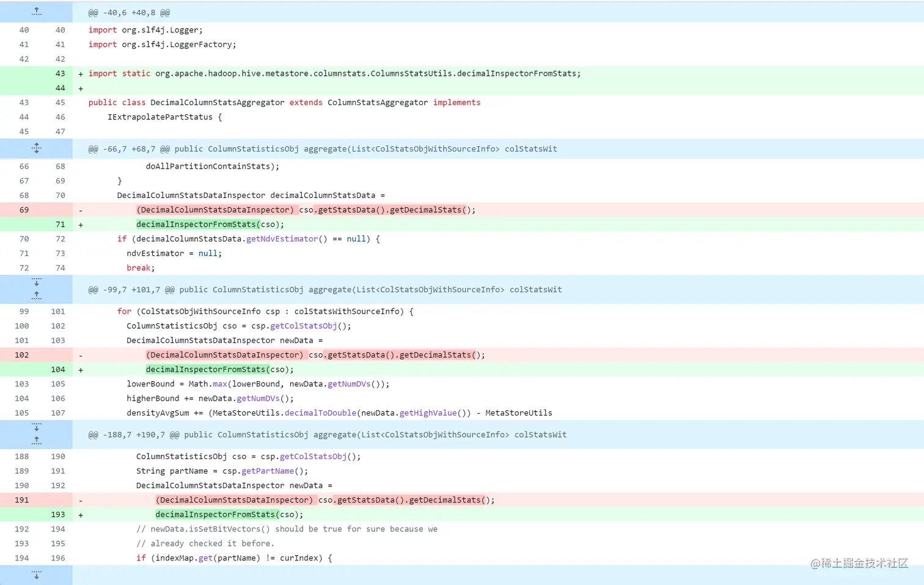Click old line number 102 on removed row
The image size is (924, 585).
coord(21,355)
